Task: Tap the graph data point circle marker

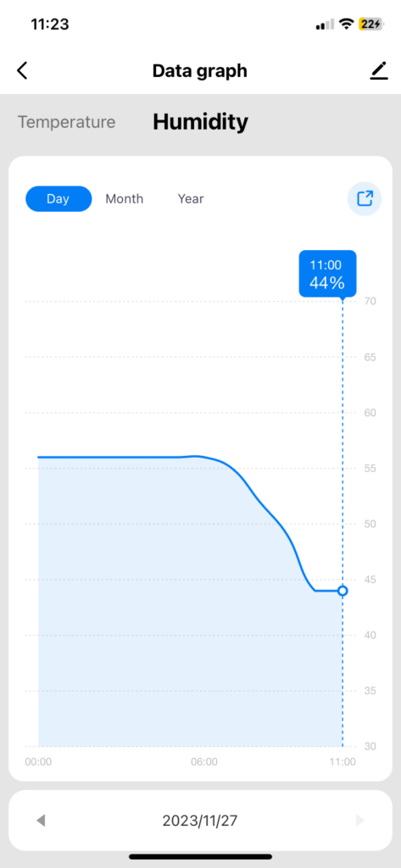Action: coord(343,591)
